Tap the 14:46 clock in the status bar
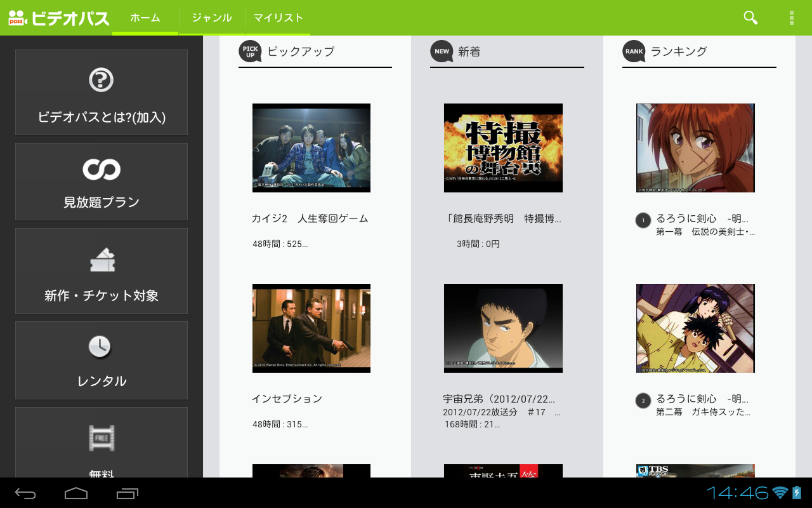The width and height of the screenshot is (812, 508). [738, 493]
